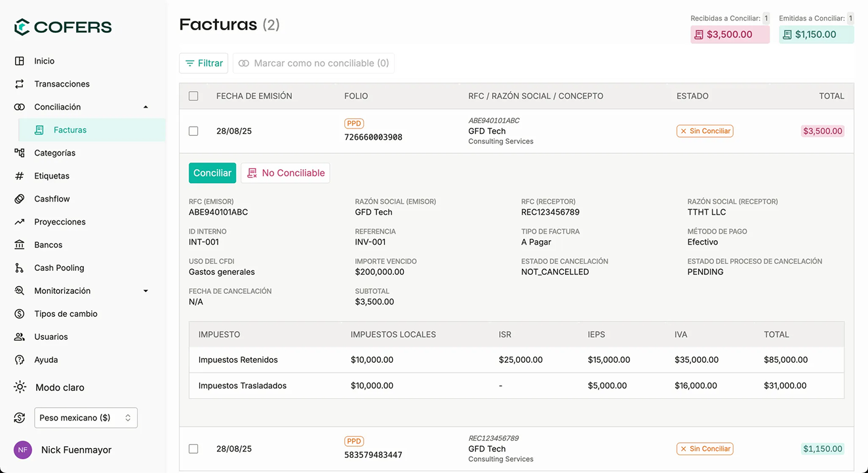The width and height of the screenshot is (868, 473).
Task: Click the Ayuda help icon
Action: (20, 360)
